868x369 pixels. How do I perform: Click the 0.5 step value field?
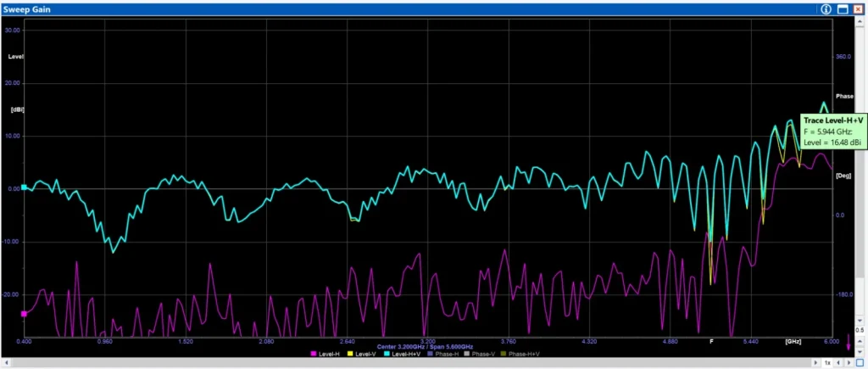pos(860,330)
